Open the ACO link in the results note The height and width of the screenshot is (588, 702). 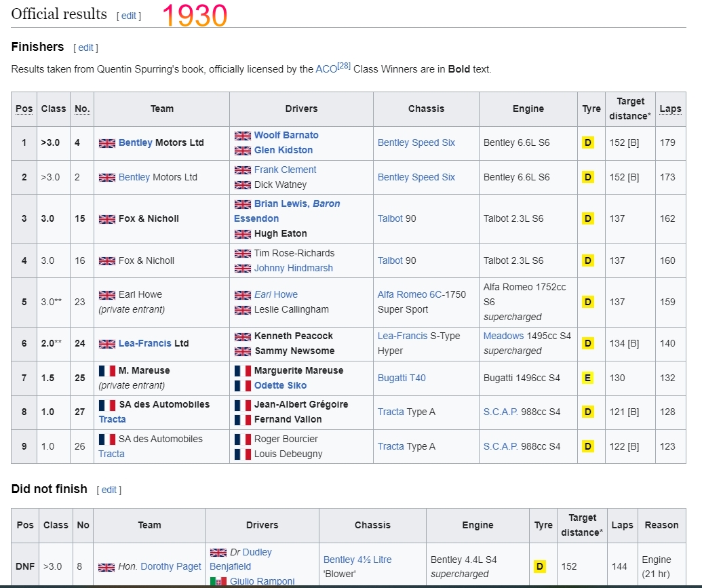[326, 69]
